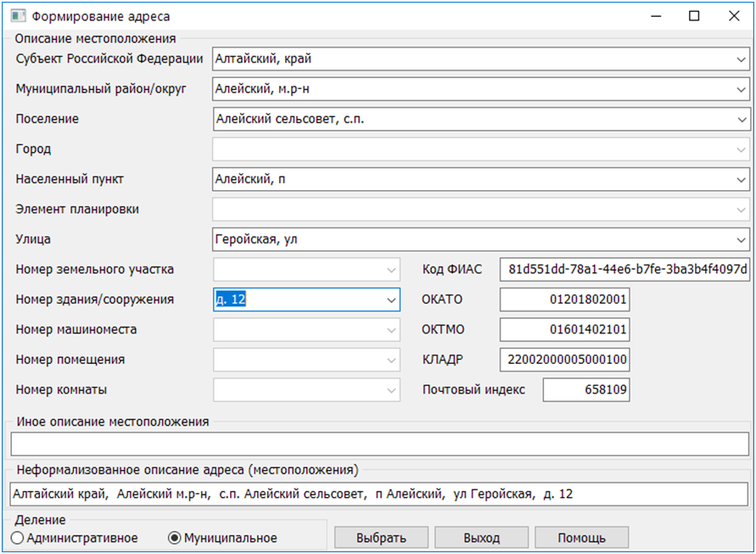Focus the ОКАТО code field
Viewport: 756px width, 554px height.
564,299
